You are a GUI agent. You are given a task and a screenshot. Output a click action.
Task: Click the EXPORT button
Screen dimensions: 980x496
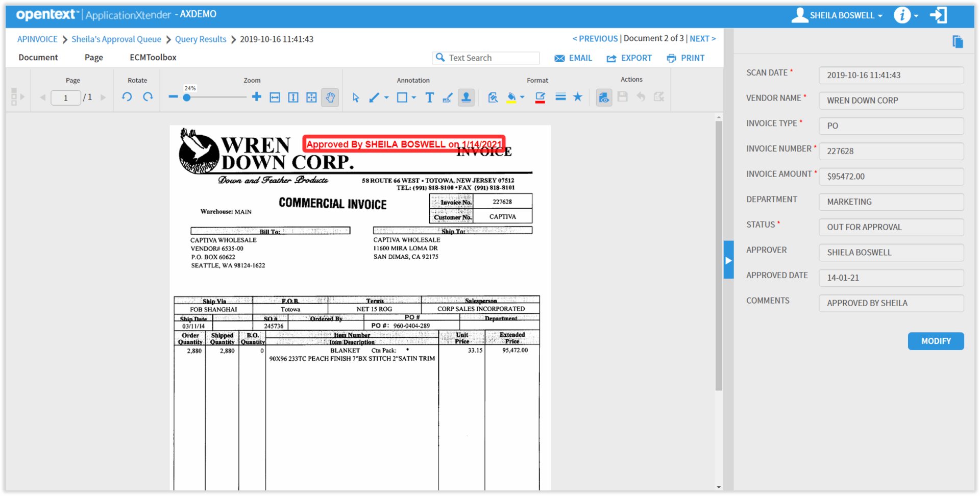[x=629, y=58]
